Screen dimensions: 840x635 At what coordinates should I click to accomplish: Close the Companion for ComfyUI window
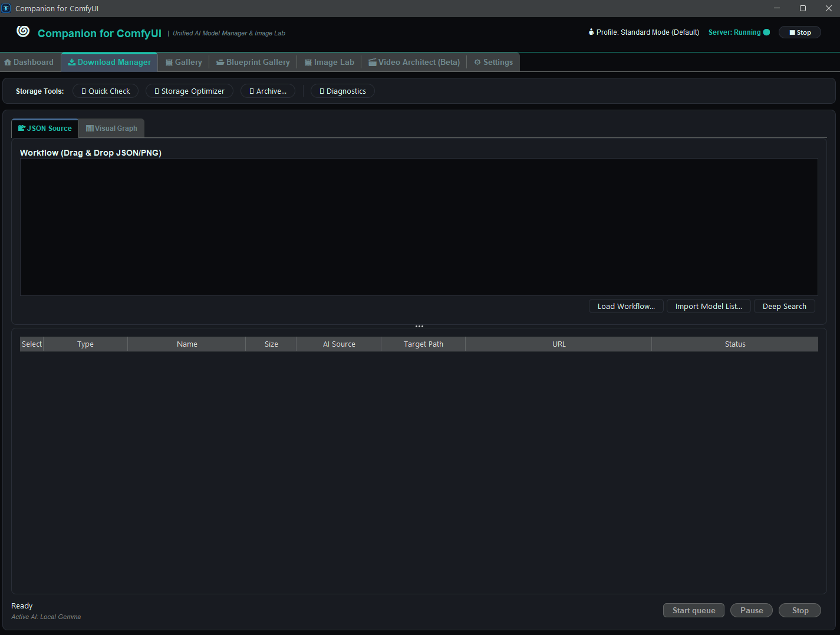(828, 8)
